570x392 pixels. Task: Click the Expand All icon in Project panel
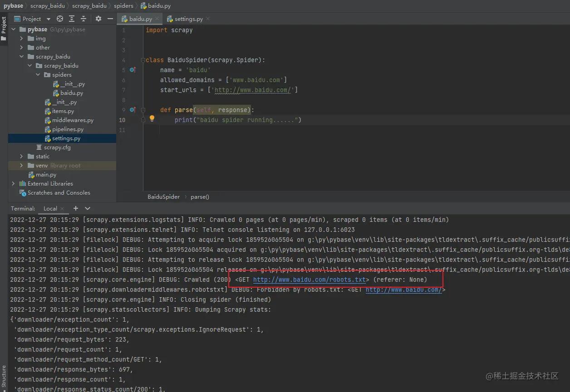(x=72, y=19)
